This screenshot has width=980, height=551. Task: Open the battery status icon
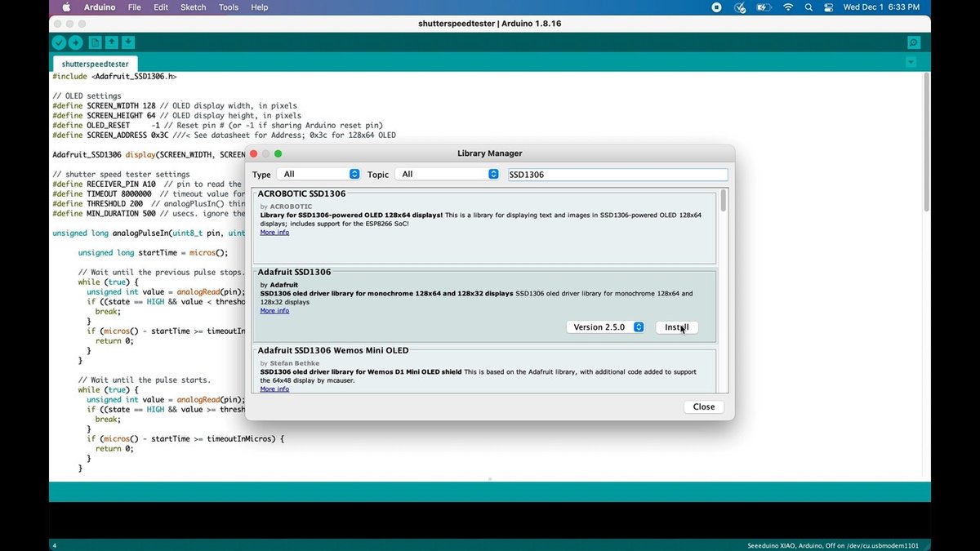click(x=764, y=7)
